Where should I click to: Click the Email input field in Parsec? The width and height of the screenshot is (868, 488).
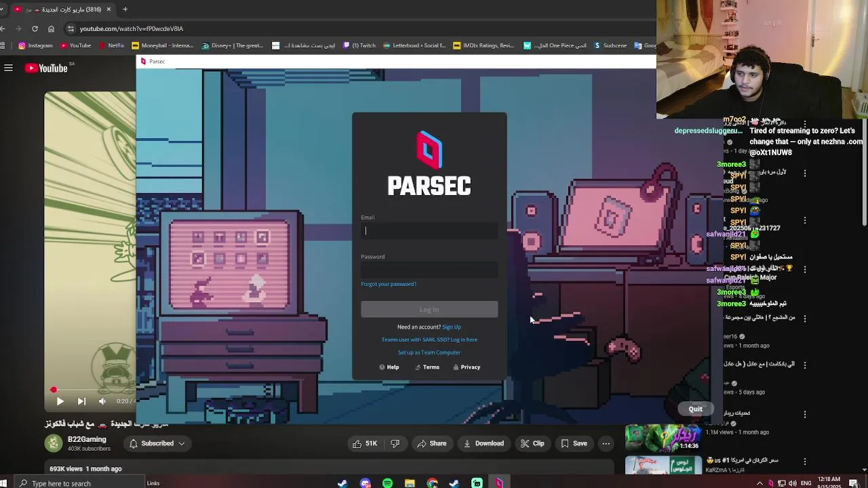point(429,231)
